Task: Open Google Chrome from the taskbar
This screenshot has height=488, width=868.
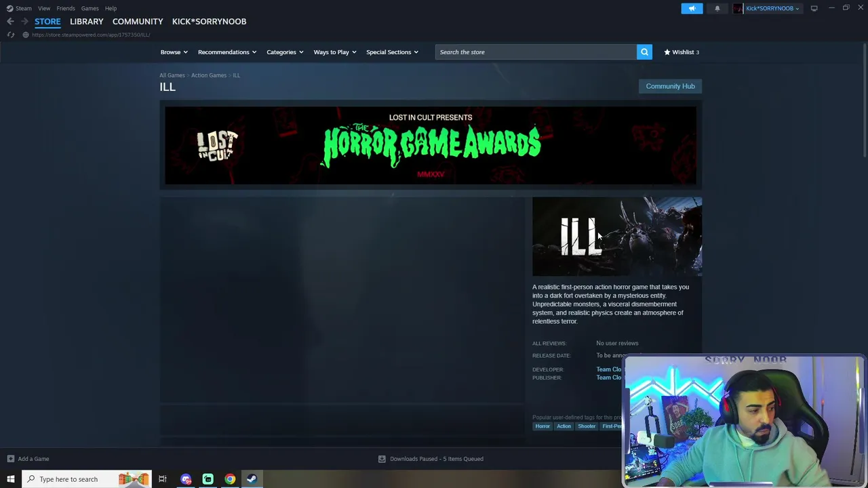Action: [230, 479]
